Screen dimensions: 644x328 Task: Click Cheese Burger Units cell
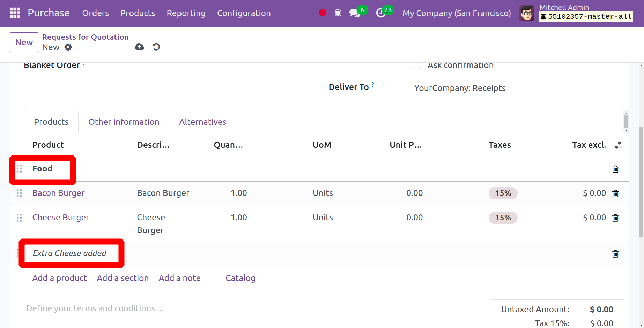coord(323,218)
